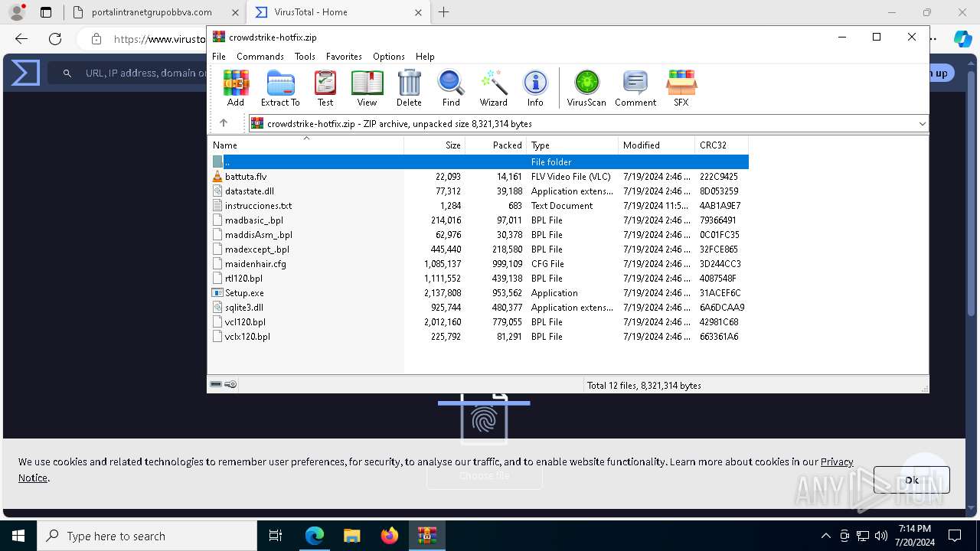The image size is (980, 551).
Task: Select the parent folder '..' row
Action: (479, 161)
